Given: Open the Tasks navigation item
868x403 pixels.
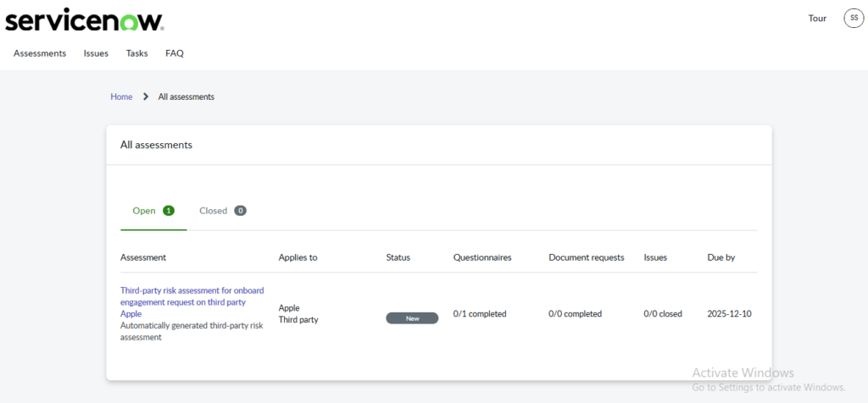Looking at the screenshot, I should click(136, 53).
